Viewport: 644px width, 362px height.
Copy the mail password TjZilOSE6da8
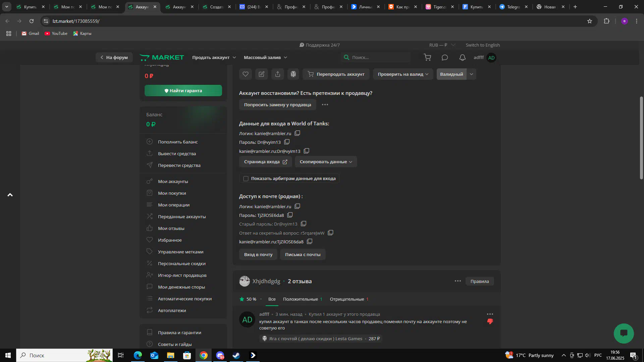coord(290,215)
